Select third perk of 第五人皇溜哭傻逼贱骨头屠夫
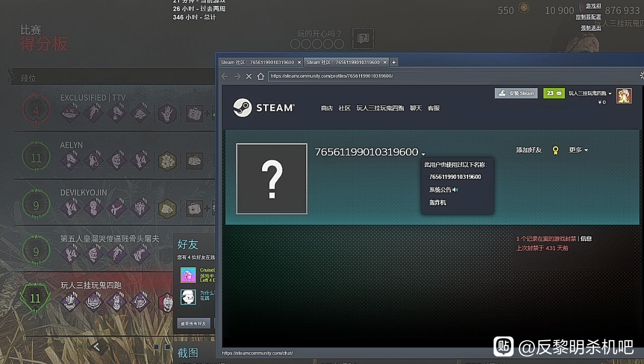 (116, 255)
